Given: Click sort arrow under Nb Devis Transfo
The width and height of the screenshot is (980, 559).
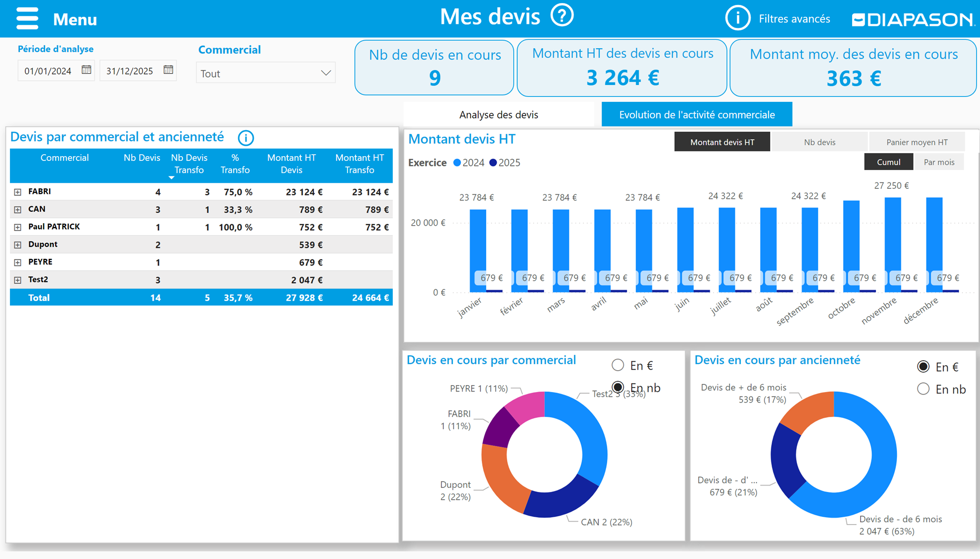Looking at the screenshot, I should pos(172,178).
